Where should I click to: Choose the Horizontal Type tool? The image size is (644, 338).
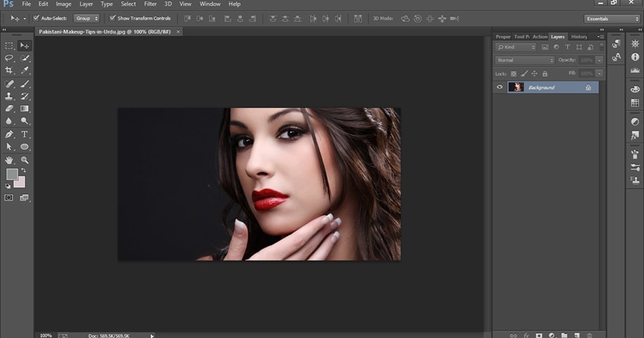pyautogui.click(x=25, y=134)
